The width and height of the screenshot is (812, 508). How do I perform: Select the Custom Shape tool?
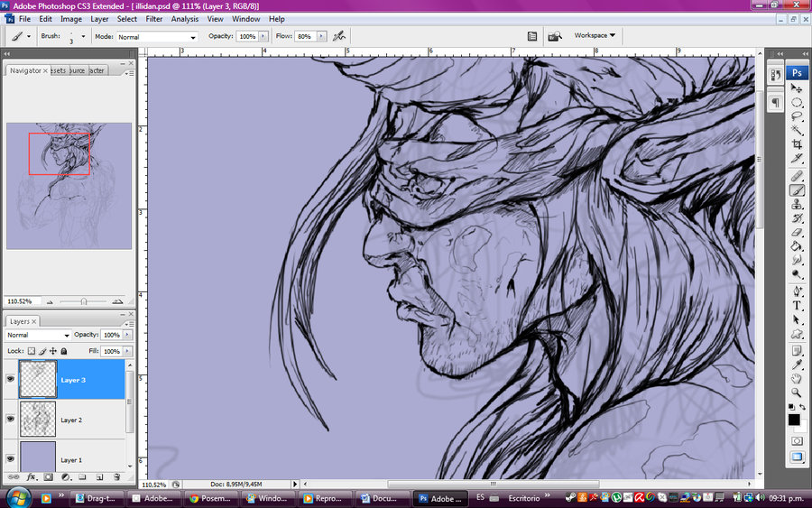click(x=797, y=334)
